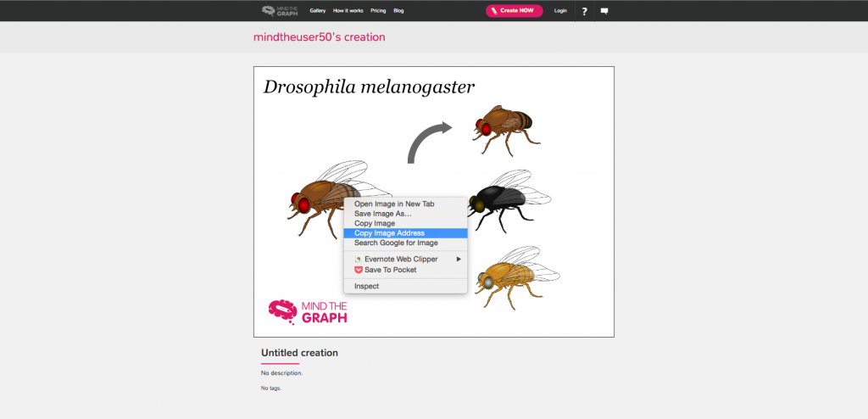
Task: Choose Inspect from the context menu
Action: point(405,286)
